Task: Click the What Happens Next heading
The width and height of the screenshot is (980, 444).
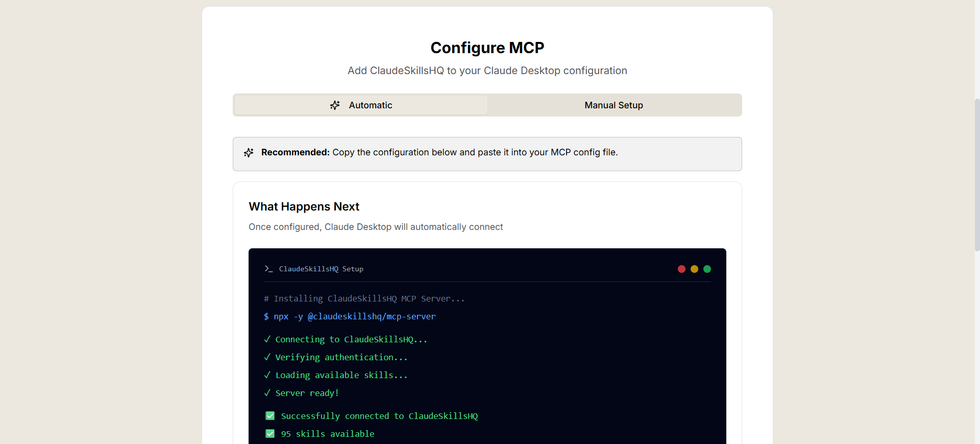Action: (304, 206)
